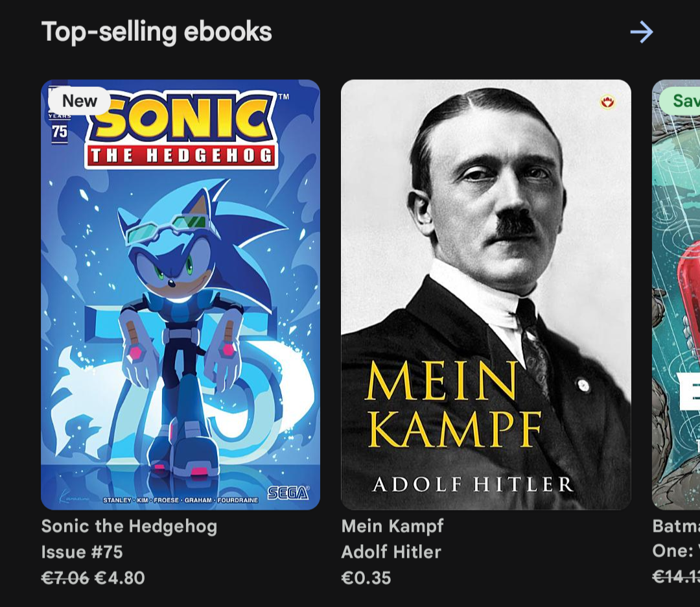Select the "Mein Kampf" title below the cover
The width and height of the screenshot is (700, 607).
pos(392,526)
